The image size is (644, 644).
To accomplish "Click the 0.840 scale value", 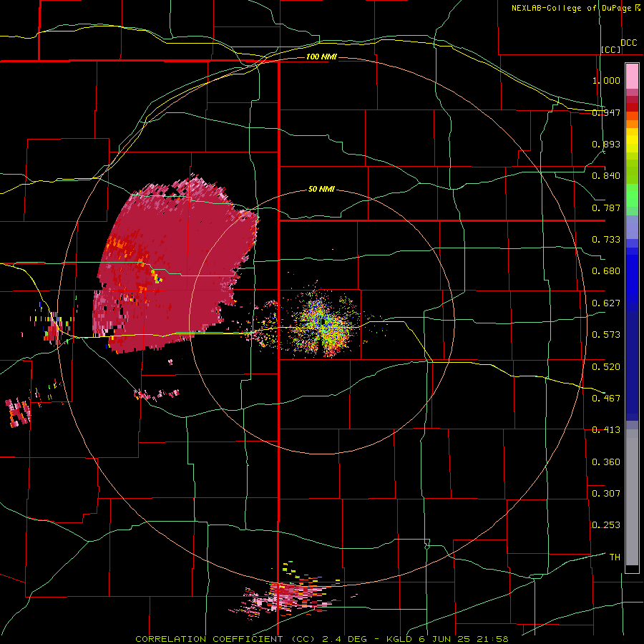I will 606,176.
